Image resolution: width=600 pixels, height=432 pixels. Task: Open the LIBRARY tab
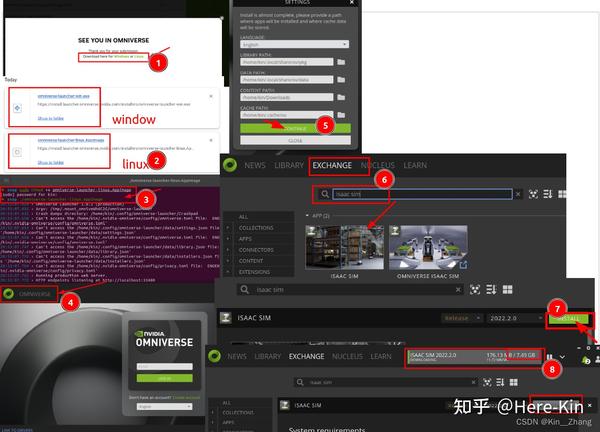pos(289,165)
